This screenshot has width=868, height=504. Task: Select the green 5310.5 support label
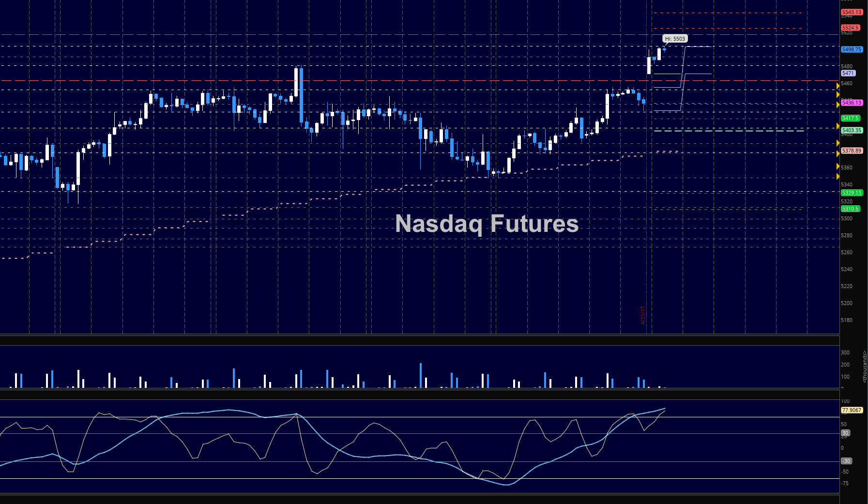[x=850, y=209]
